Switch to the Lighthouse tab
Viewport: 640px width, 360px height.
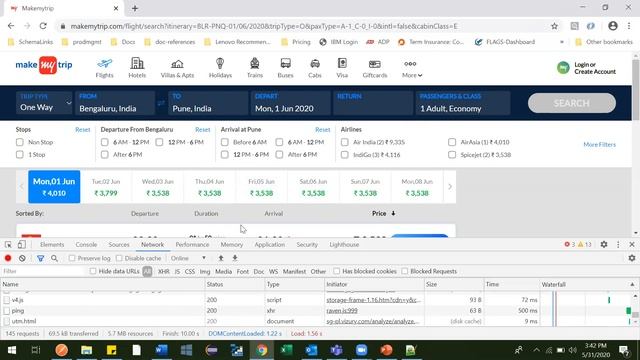click(x=344, y=244)
